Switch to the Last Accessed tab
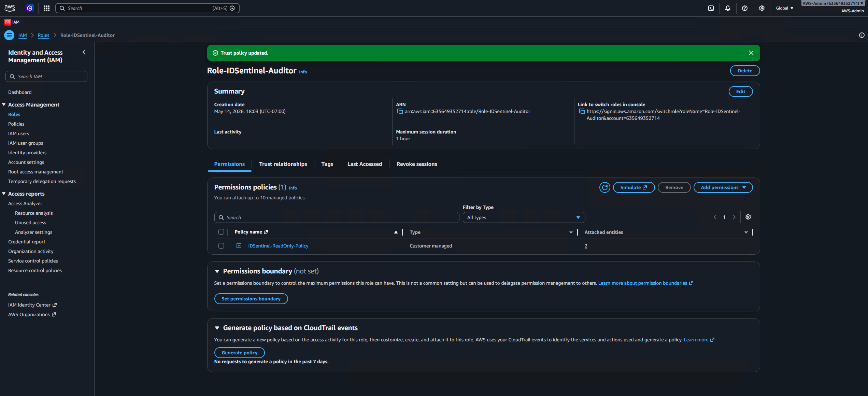Image resolution: width=868 pixels, height=396 pixels. point(365,164)
